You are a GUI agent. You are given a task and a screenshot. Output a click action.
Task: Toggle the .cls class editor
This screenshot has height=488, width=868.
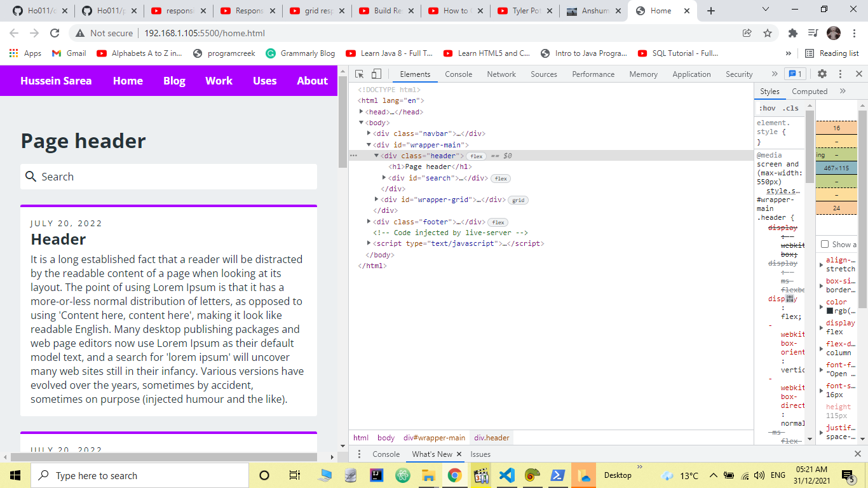pos(790,108)
